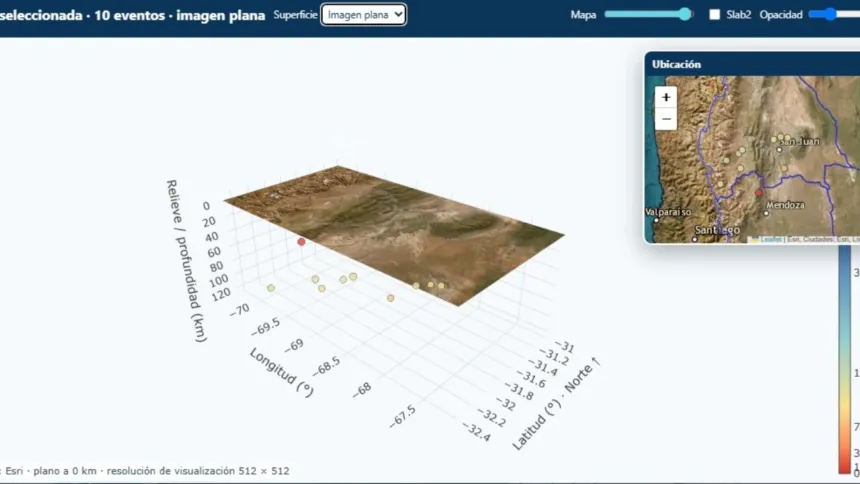
Task: Click the Longitud (°) axis title
Action: tap(281, 372)
